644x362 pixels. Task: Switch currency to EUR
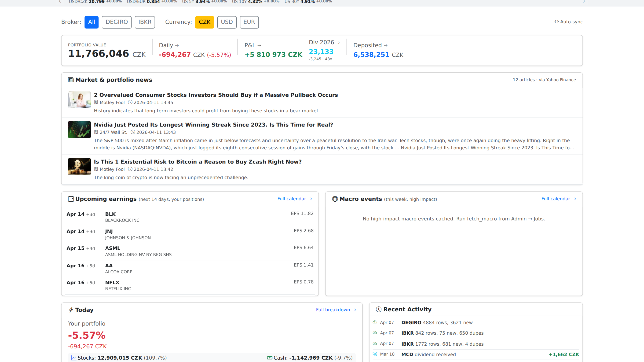[249, 22]
